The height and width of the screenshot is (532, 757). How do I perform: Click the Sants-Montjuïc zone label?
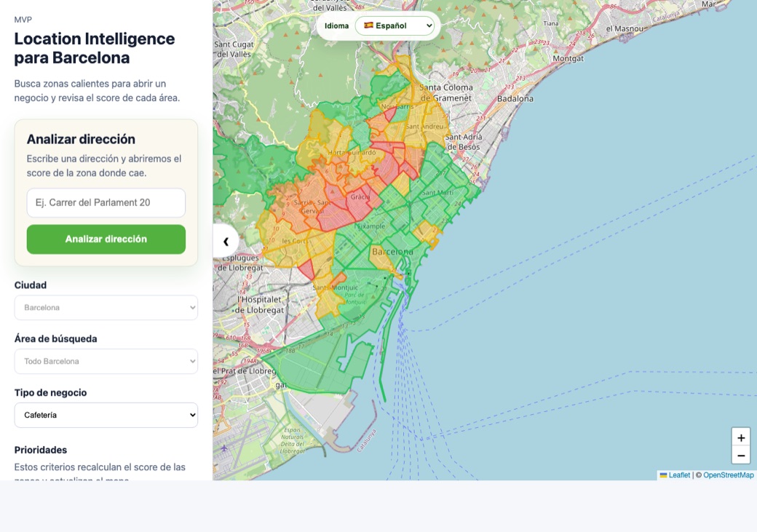pyautogui.click(x=336, y=287)
